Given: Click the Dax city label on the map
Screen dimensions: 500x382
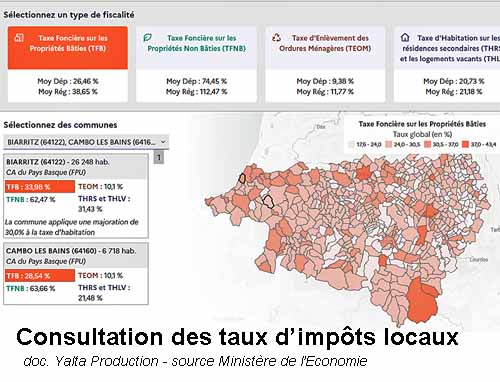Looking at the screenshot, I should [321, 127].
